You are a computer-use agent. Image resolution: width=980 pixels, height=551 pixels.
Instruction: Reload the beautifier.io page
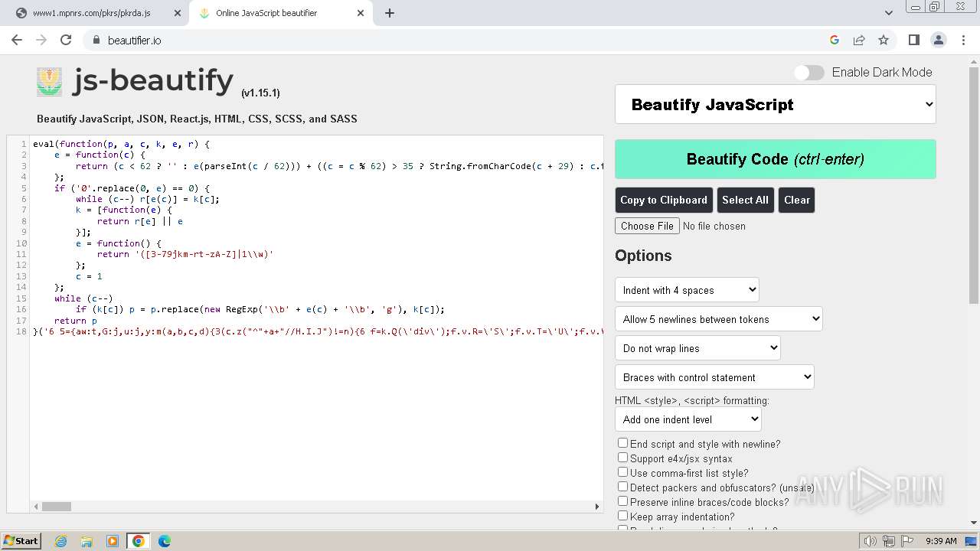click(66, 40)
